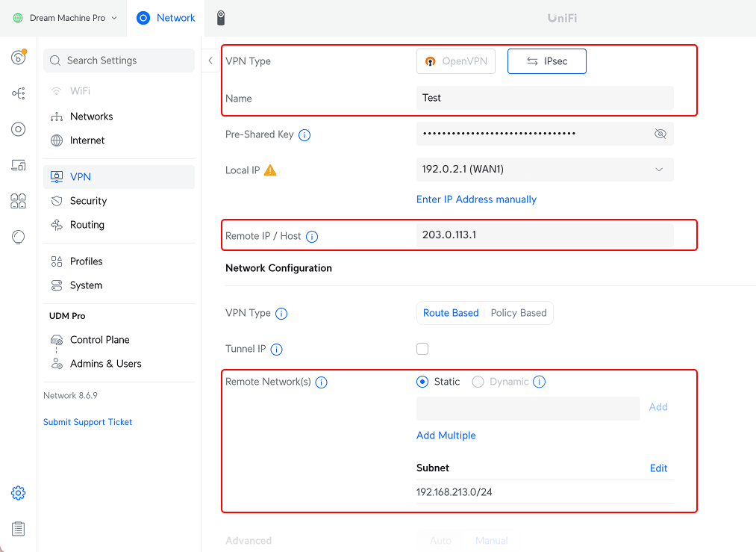
Task: Switch to the Network application tab
Action: point(166,18)
